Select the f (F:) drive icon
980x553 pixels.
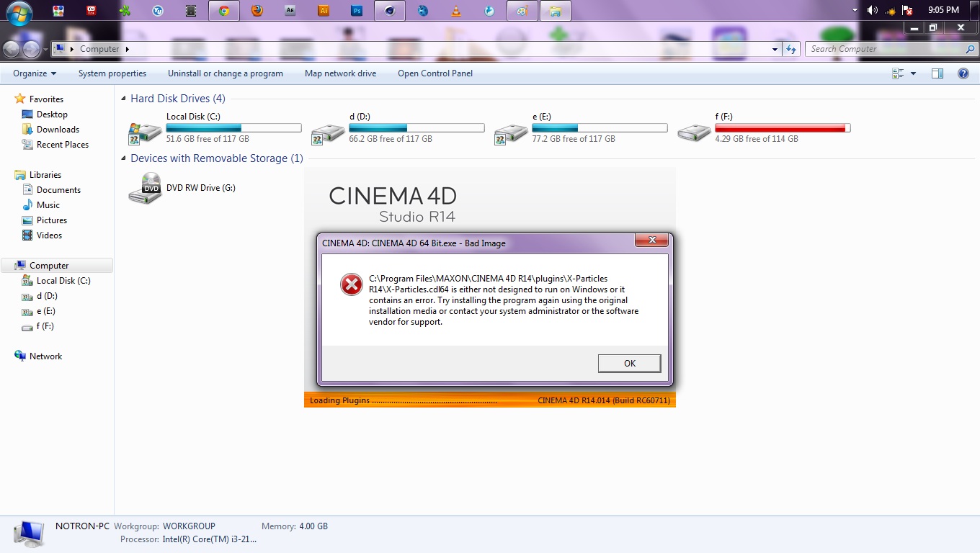[x=694, y=132]
